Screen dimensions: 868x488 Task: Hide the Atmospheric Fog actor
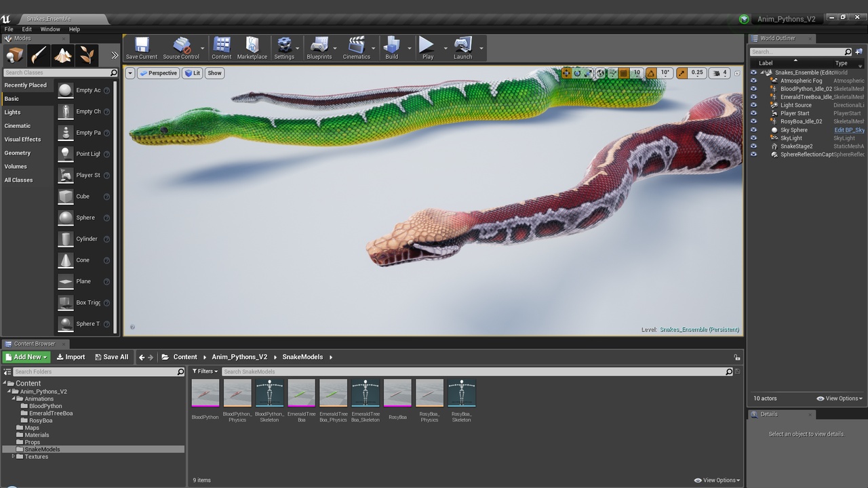(753, 81)
